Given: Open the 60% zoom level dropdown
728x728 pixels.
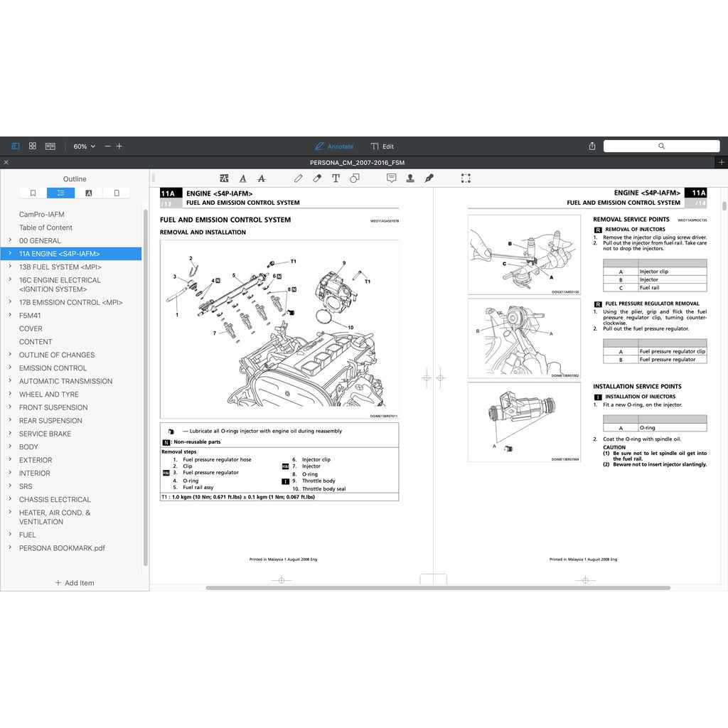Looking at the screenshot, I should click(84, 146).
